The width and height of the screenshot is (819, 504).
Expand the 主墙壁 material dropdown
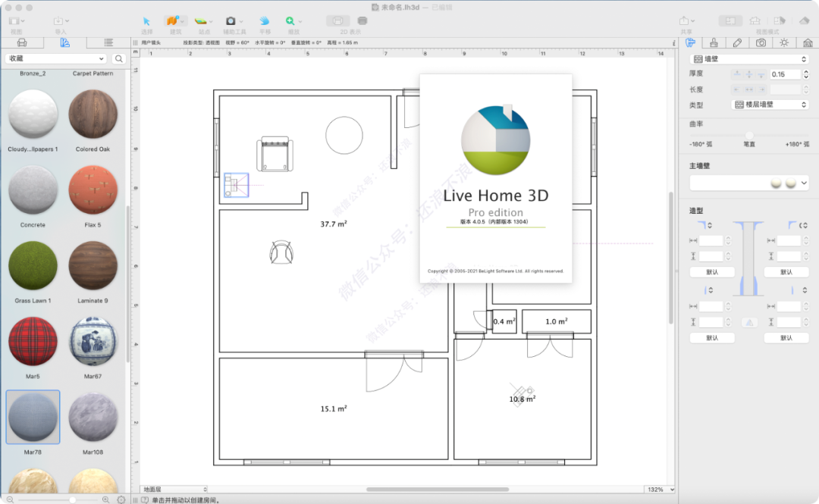(x=749, y=183)
